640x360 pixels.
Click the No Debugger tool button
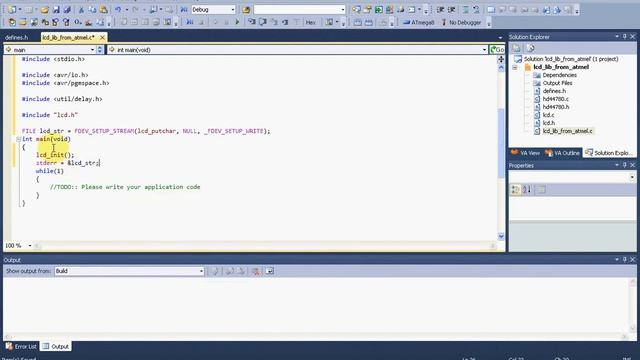point(461,22)
